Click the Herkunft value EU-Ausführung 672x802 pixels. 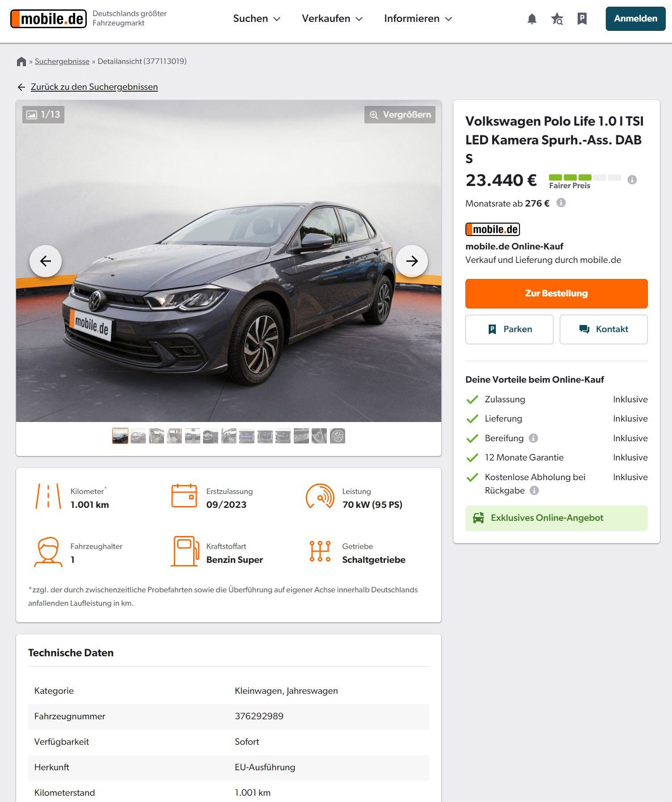[265, 767]
